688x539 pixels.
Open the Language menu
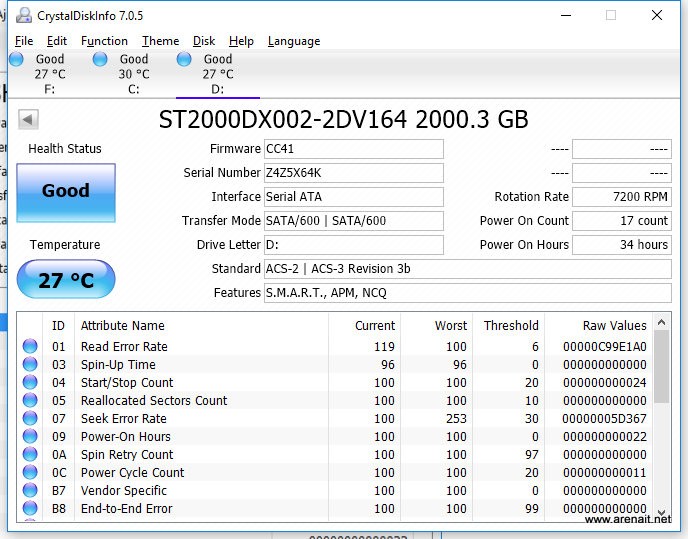pos(294,41)
